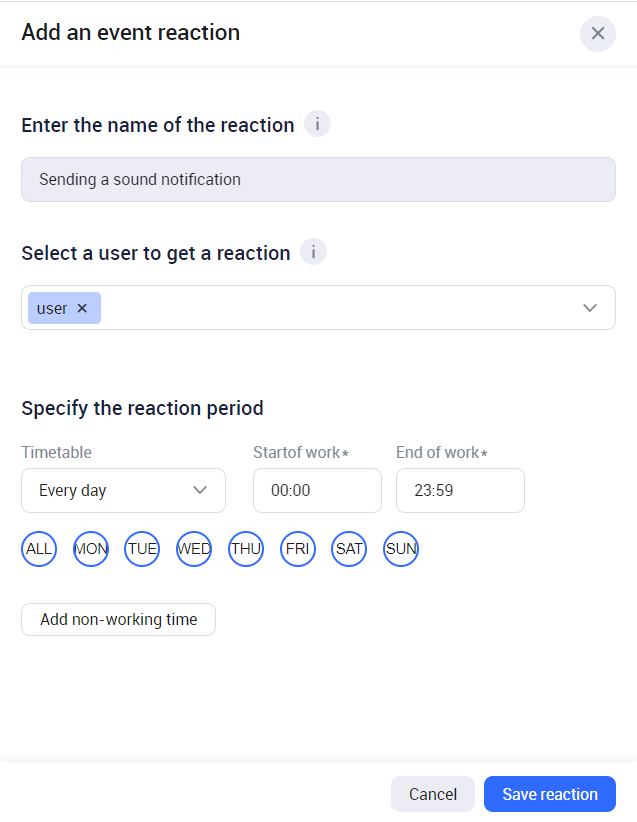Remove the 'user' tag with its X
This screenshot has width=637, height=822.
[x=82, y=308]
